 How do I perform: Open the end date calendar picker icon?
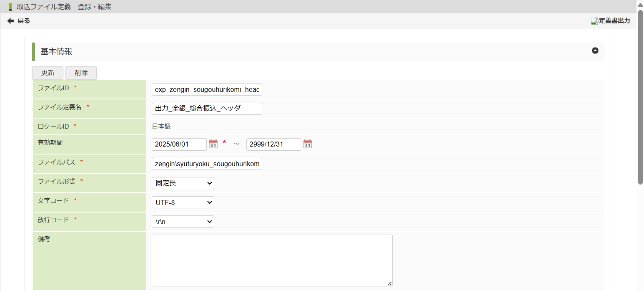coord(308,144)
